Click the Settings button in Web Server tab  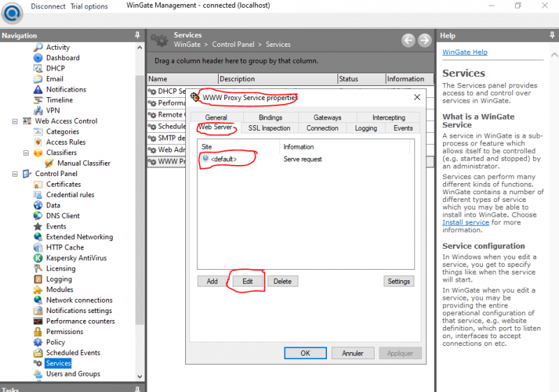(398, 282)
